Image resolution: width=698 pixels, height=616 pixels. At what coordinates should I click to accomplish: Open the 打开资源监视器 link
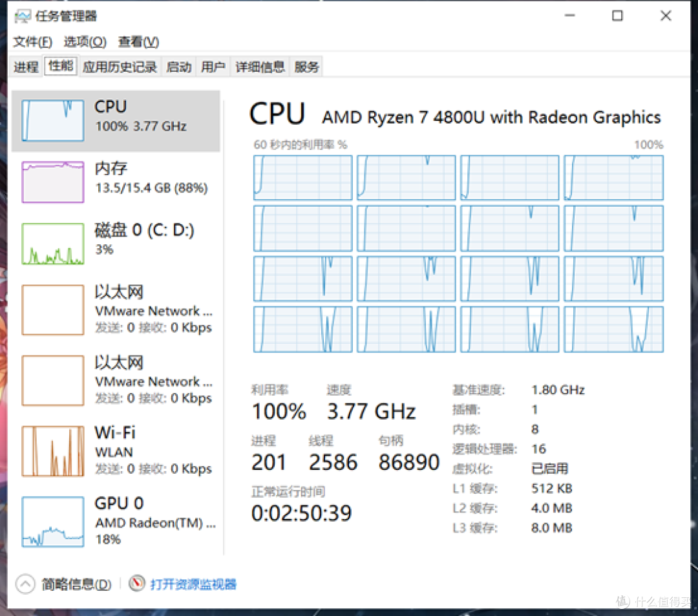[193, 584]
